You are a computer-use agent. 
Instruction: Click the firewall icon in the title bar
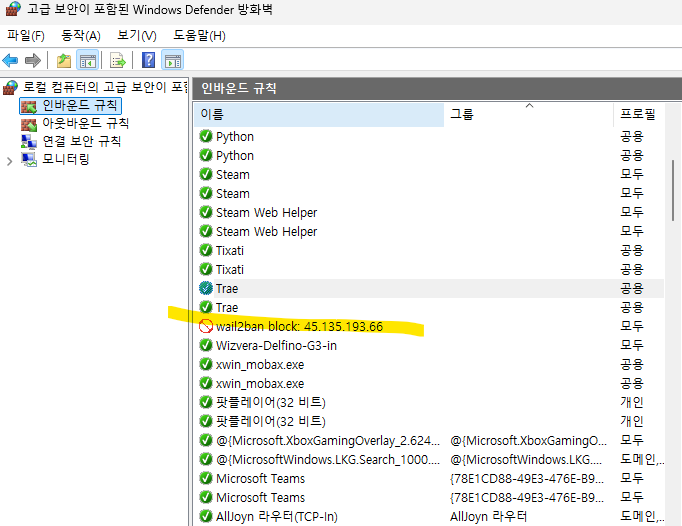pos(13,9)
